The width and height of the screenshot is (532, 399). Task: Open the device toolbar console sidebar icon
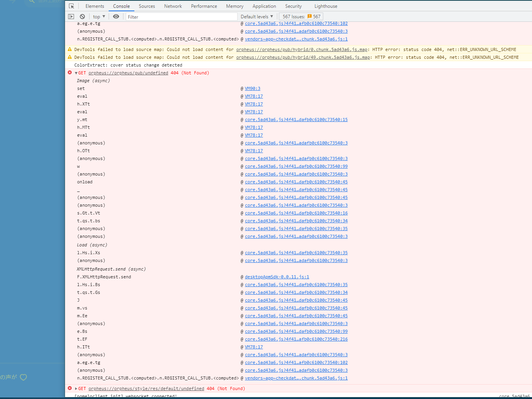[x=71, y=16]
